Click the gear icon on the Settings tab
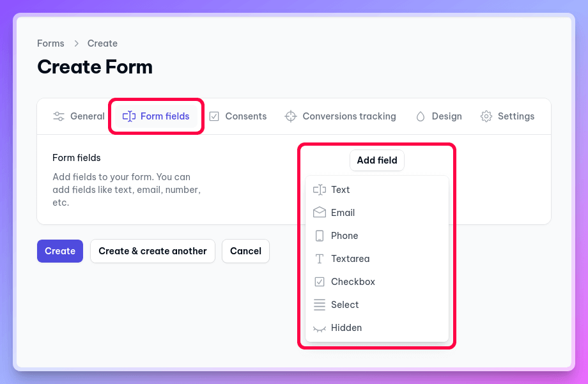This screenshot has width=588, height=384. (x=485, y=116)
